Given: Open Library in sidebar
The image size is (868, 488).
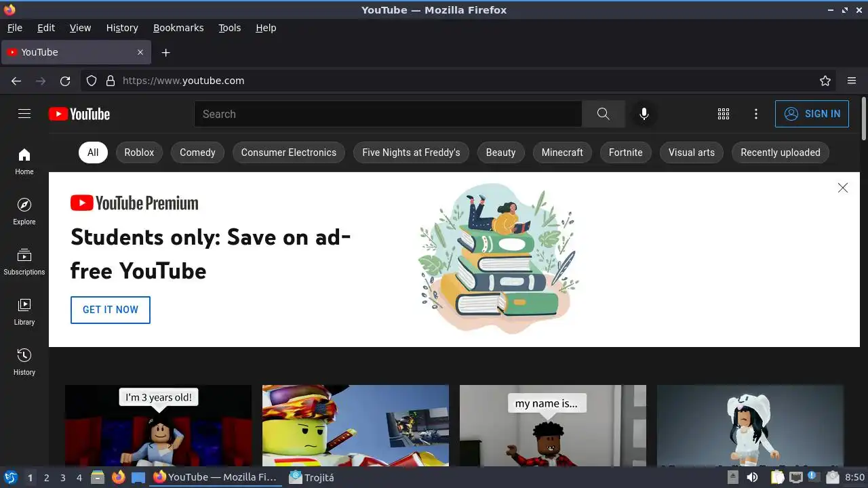Looking at the screenshot, I should [x=24, y=312].
